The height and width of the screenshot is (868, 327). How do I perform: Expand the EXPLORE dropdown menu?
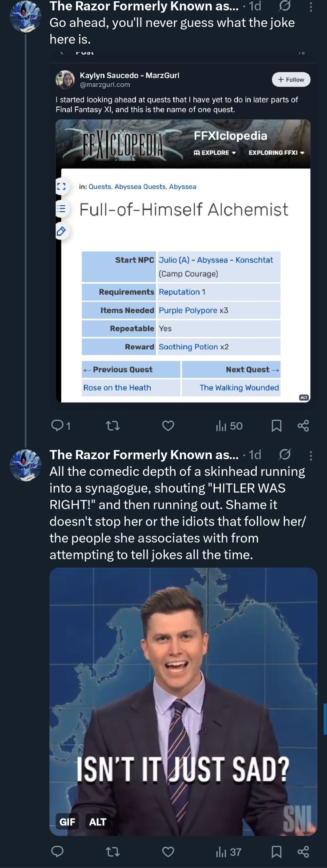tap(215, 153)
